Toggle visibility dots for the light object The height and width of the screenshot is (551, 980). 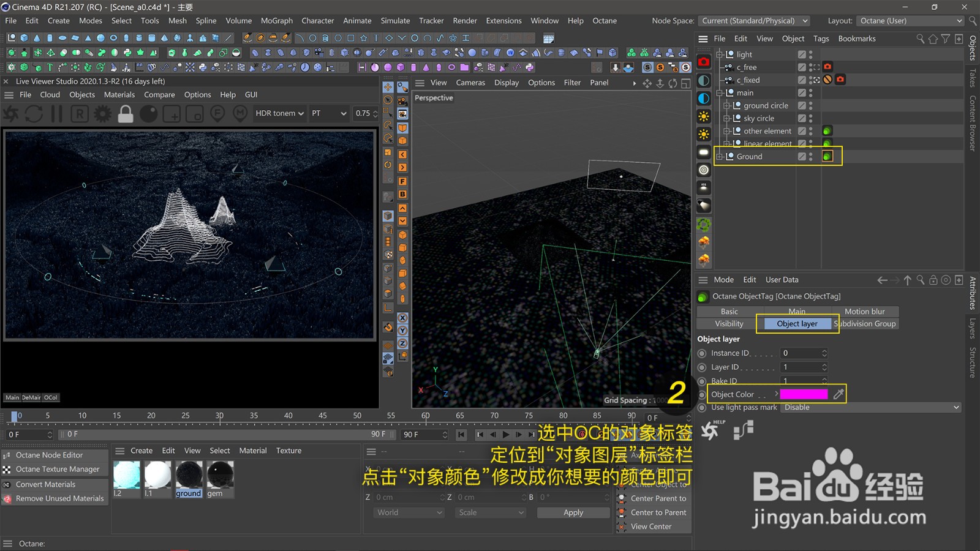pyautogui.click(x=811, y=54)
